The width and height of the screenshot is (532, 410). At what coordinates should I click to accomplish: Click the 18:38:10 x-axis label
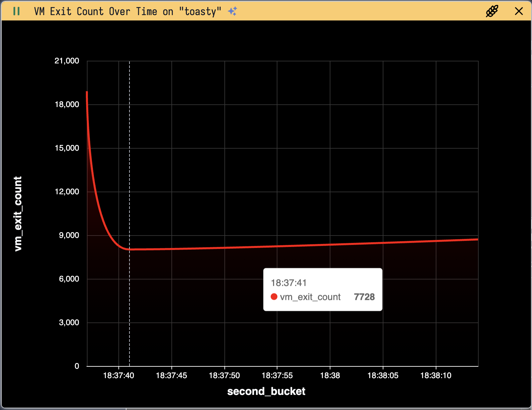436,375
